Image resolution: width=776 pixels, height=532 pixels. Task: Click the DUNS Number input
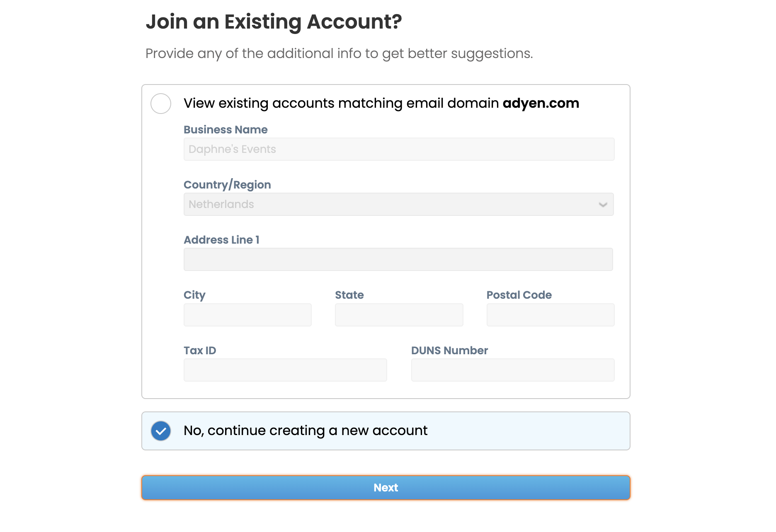512,370
